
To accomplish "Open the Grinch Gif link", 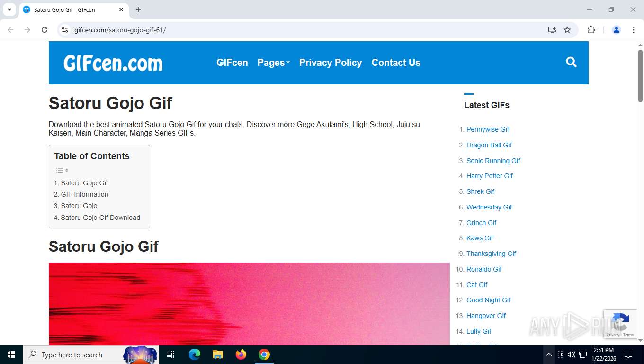I will click(482, 223).
